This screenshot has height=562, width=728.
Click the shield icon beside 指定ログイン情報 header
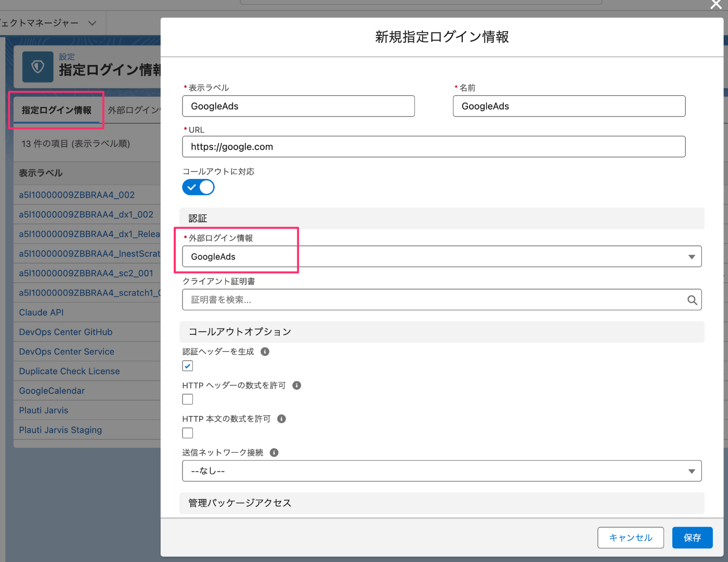(x=37, y=67)
